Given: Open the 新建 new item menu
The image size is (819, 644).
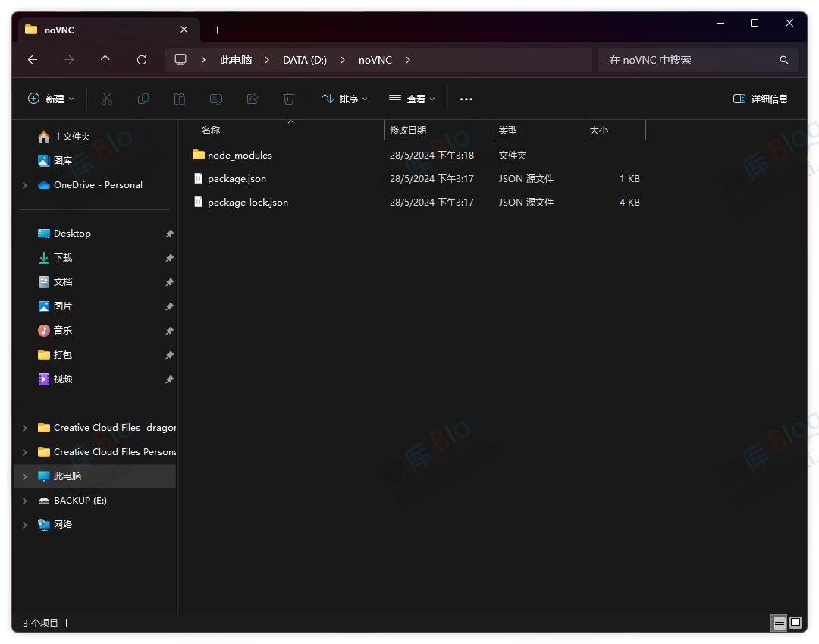Looking at the screenshot, I should pos(50,99).
